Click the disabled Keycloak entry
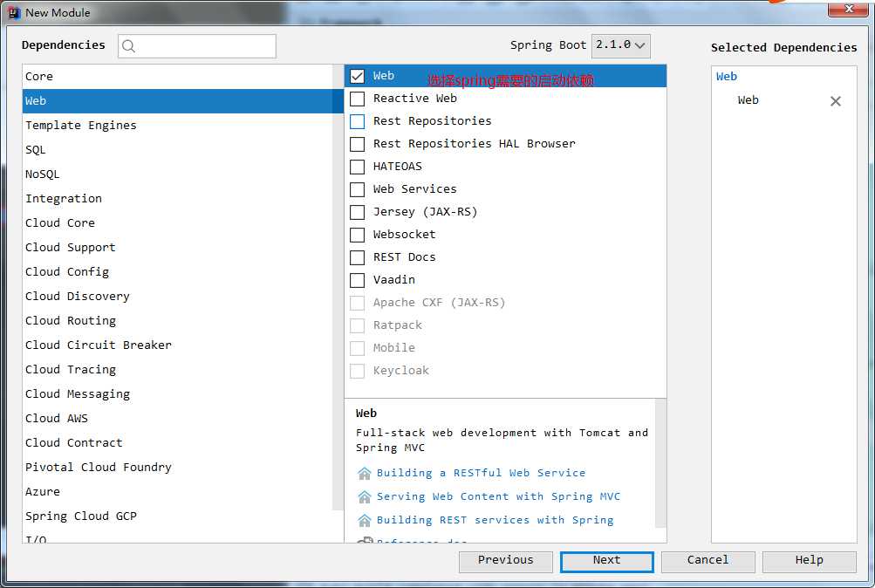Image resolution: width=875 pixels, height=588 pixels. (400, 371)
